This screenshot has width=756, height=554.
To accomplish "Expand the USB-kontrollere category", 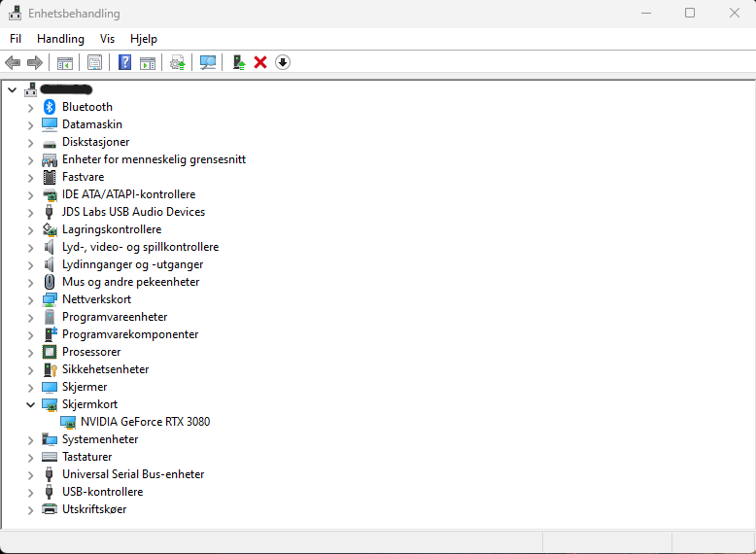I will click(x=30, y=493).
